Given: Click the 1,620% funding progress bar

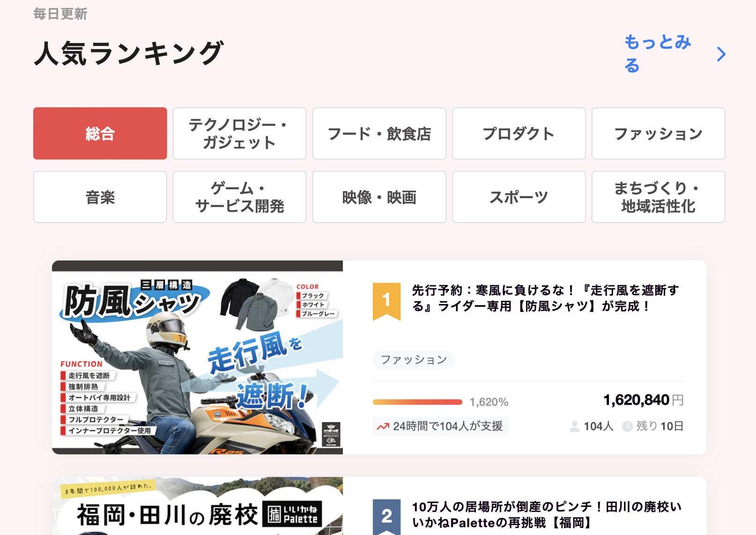Looking at the screenshot, I should [417, 402].
